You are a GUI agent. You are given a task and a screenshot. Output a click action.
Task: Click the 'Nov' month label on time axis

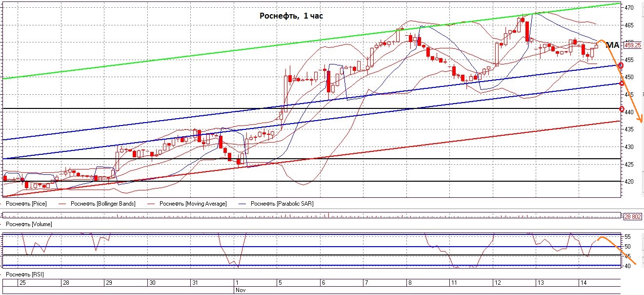[x=240, y=290]
